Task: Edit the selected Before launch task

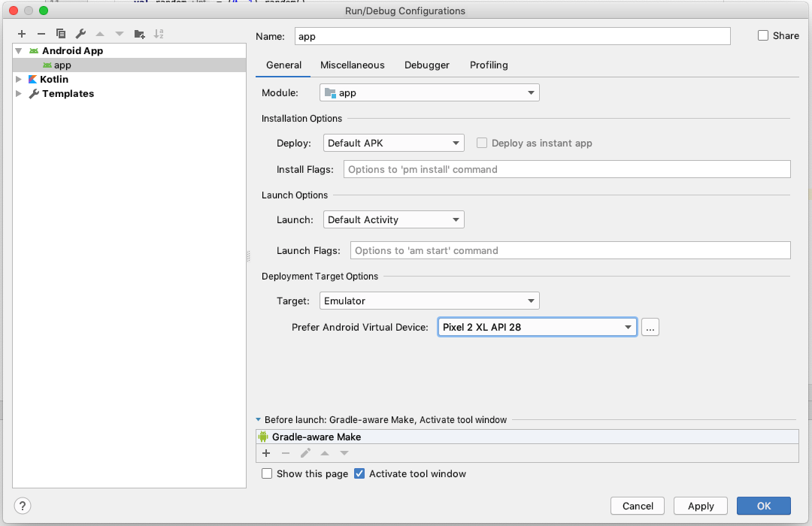Action: click(x=305, y=453)
